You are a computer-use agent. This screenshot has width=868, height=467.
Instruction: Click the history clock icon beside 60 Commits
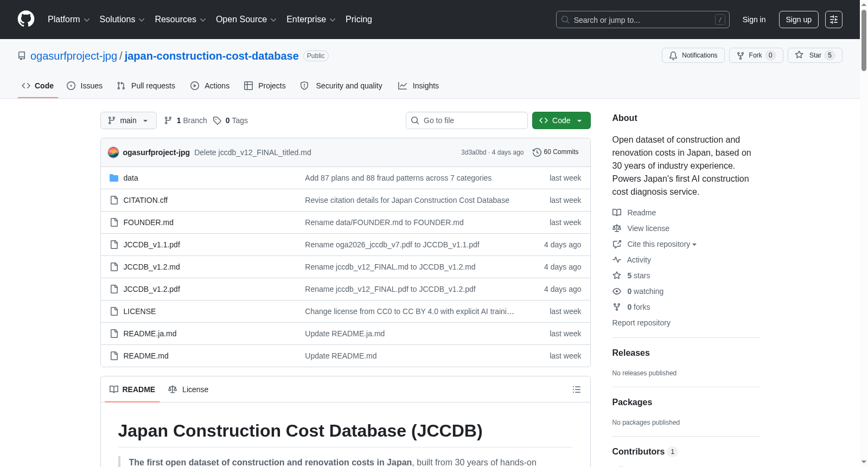[x=537, y=152]
